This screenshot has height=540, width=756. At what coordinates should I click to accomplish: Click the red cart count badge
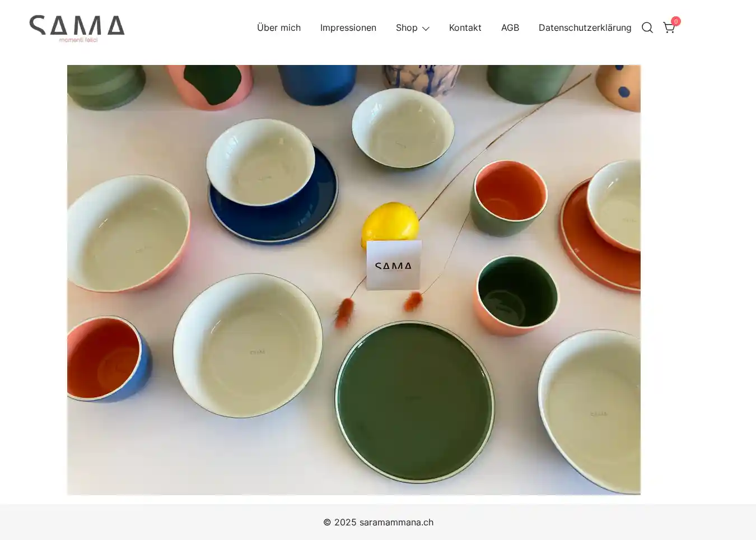[x=676, y=21]
